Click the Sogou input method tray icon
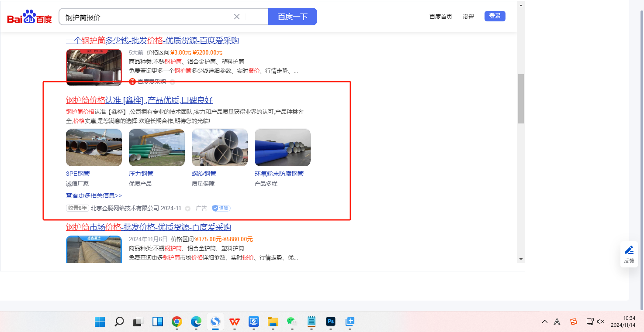The width and height of the screenshot is (644, 332). pyautogui.click(x=574, y=322)
